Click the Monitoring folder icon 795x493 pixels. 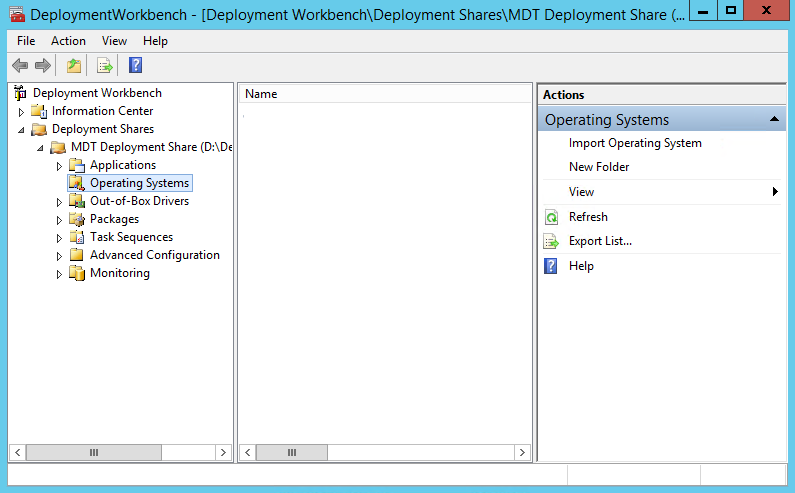[77, 273]
